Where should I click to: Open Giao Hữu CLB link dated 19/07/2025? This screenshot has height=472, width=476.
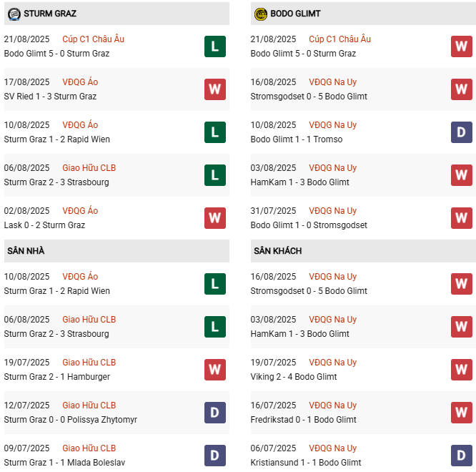coord(89,363)
